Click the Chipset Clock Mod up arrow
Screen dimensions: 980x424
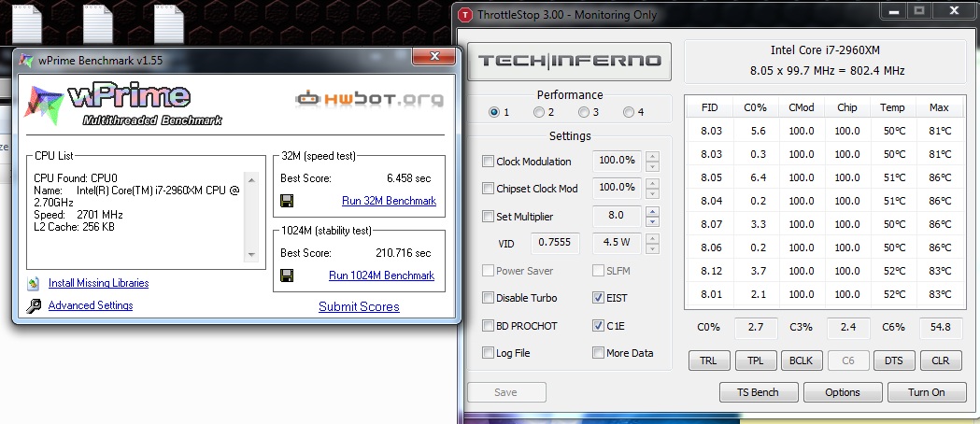pyautogui.click(x=652, y=183)
